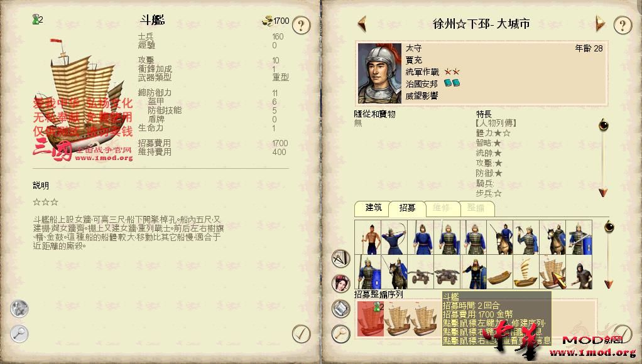Remove first queued red ship from queue

tap(370, 319)
